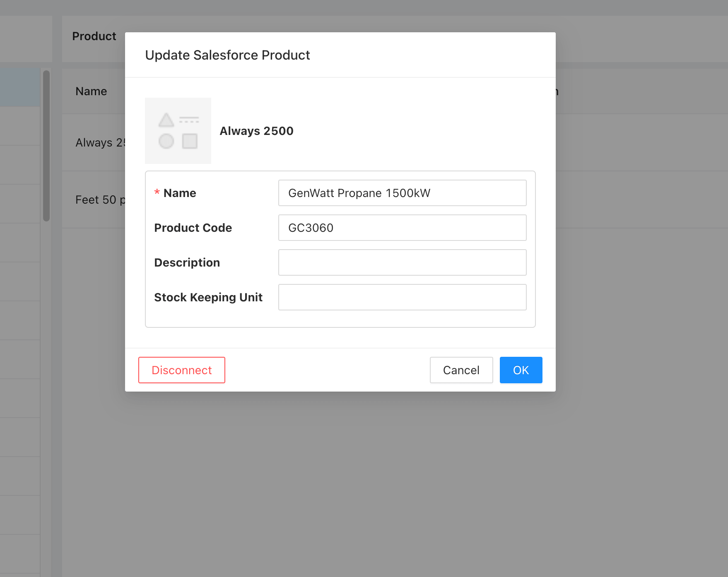Focus the Product Code input GC3060
The height and width of the screenshot is (577, 728).
pos(402,228)
